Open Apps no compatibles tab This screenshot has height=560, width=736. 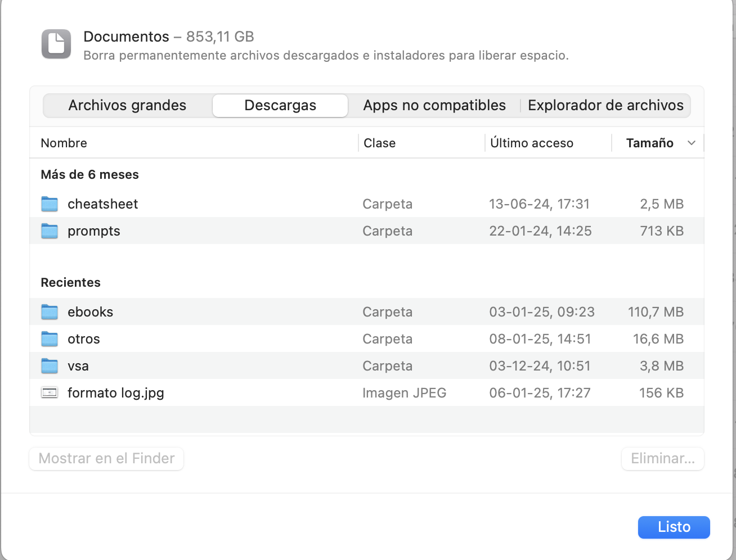[434, 106]
